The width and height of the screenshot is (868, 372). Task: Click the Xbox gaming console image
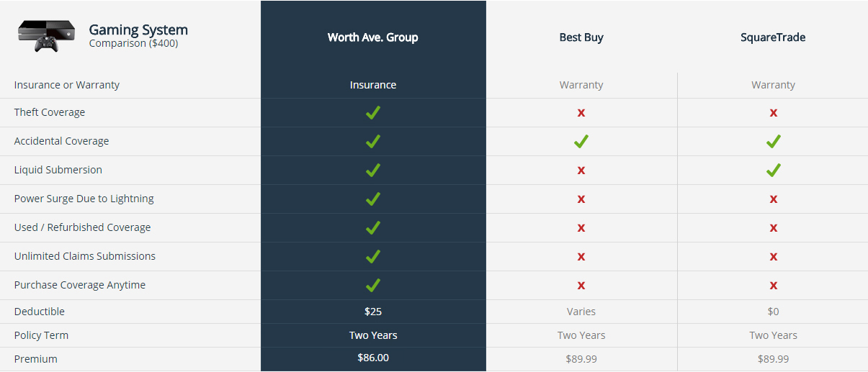tap(45, 36)
